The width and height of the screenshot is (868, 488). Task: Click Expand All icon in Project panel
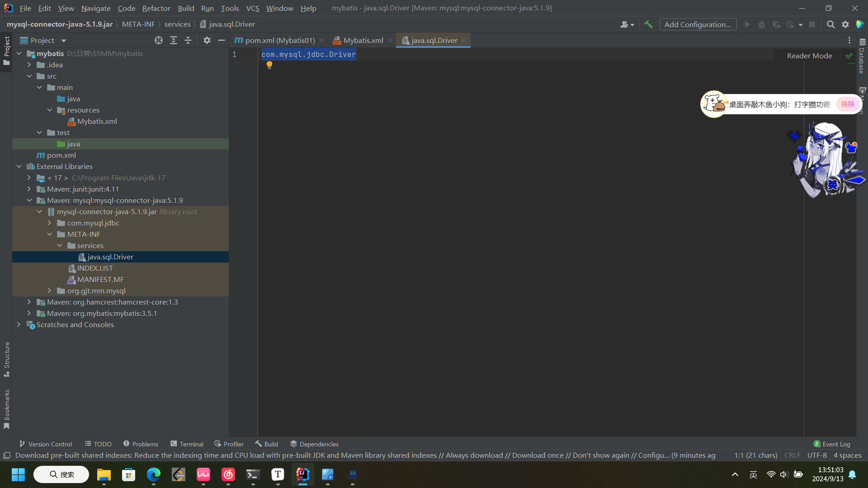click(174, 41)
